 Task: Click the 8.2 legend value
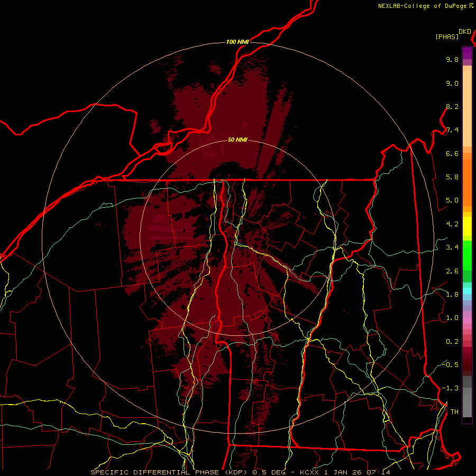pyautogui.click(x=452, y=106)
